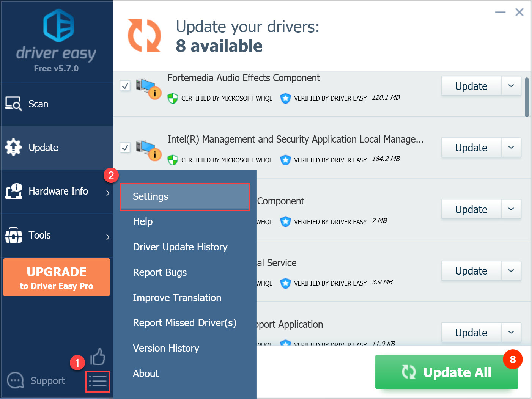Expand Update dropdown for 7 MB driver

click(511, 209)
